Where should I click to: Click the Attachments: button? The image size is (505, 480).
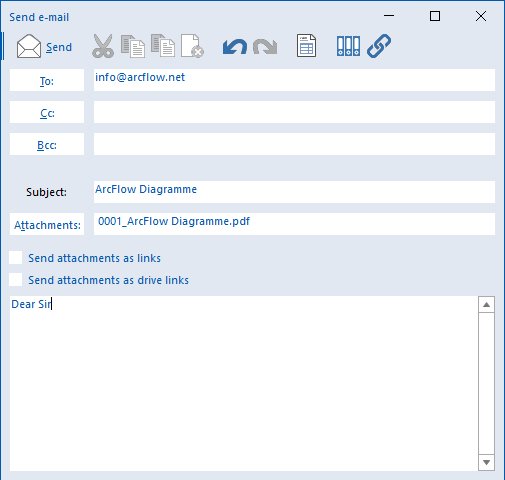pos(47,224)
